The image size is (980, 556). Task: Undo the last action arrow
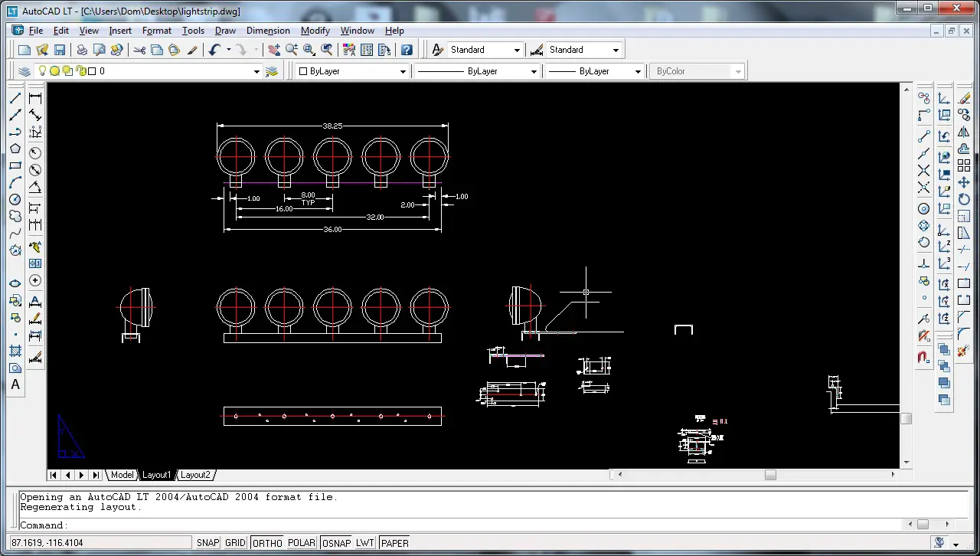214,50
